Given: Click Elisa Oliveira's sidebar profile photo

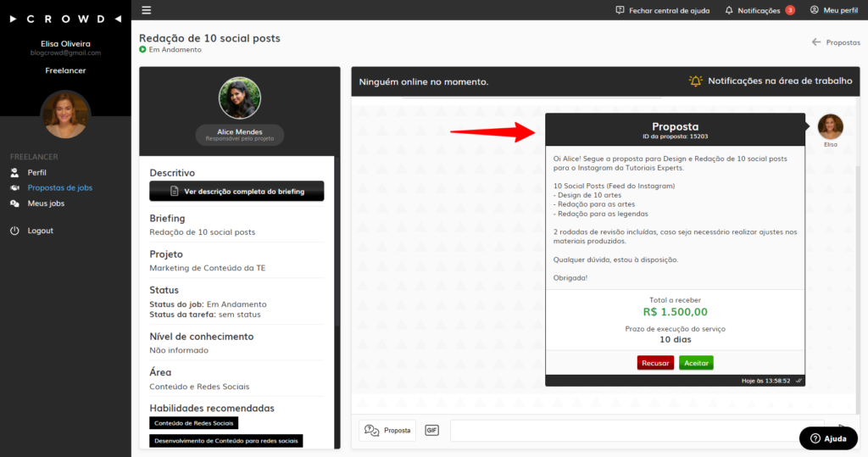Looking at the screenshot, I should tap(65, 114).
